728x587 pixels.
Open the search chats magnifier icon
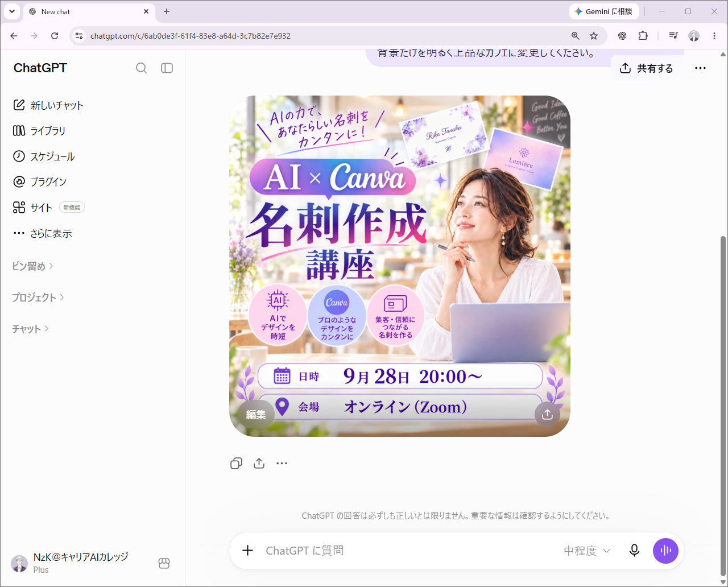click(x=142, y=68)
